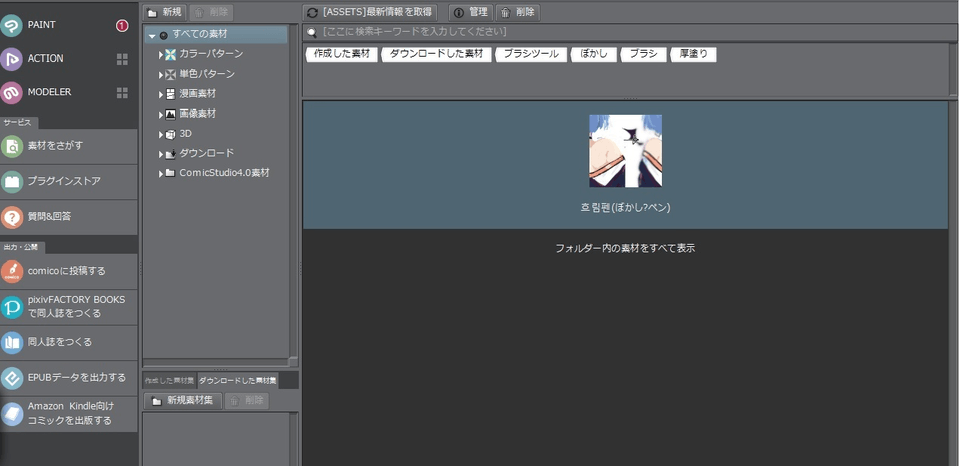Image resolution: width=960 pixels, height=466 pixels.
Task: Open the プラグインストア plugin store
Action: (12, 182)
